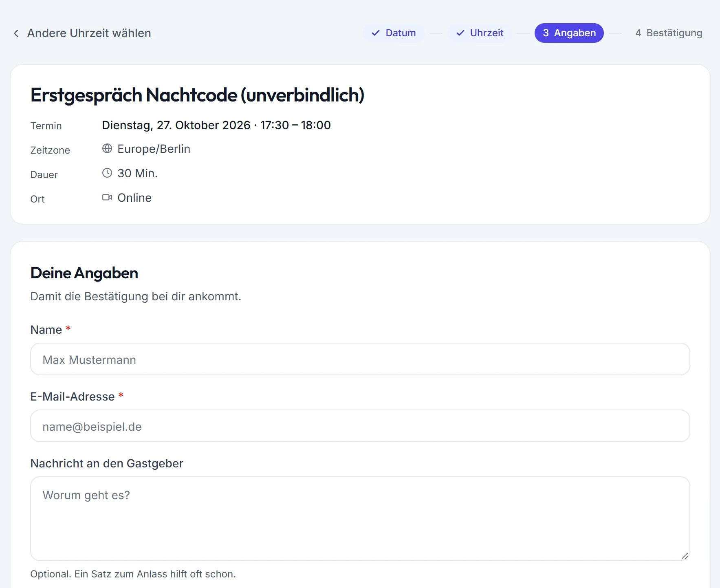Click the 'Zeitzone' row label

click(x=50, y=150)
